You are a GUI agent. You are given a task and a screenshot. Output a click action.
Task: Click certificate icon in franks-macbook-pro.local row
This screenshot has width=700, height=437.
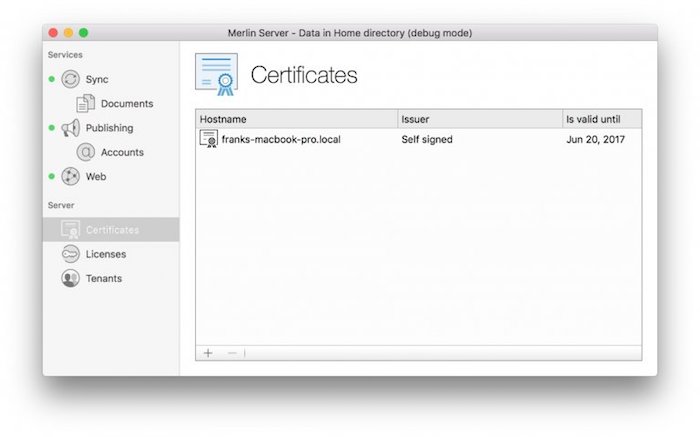pyautogui.click(x=208, y=139)
